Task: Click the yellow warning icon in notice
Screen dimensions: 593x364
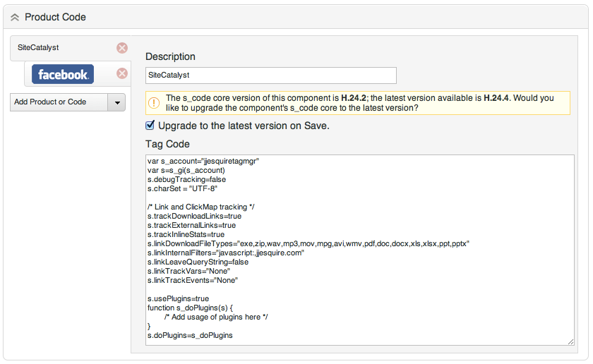Action: (154, 103)
